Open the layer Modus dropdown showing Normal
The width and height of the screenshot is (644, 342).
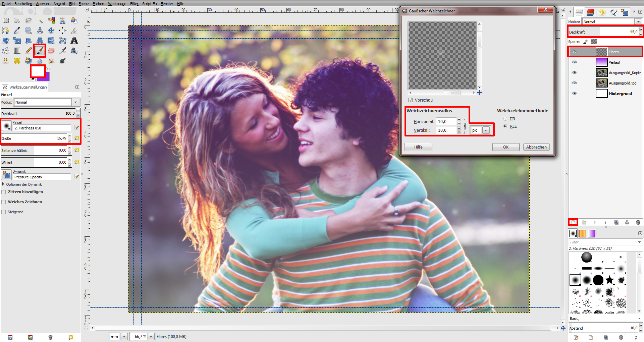click(638, 21)
